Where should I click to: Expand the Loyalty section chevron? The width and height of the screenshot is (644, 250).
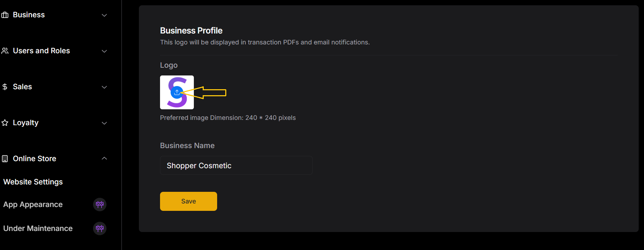(104, 123)
